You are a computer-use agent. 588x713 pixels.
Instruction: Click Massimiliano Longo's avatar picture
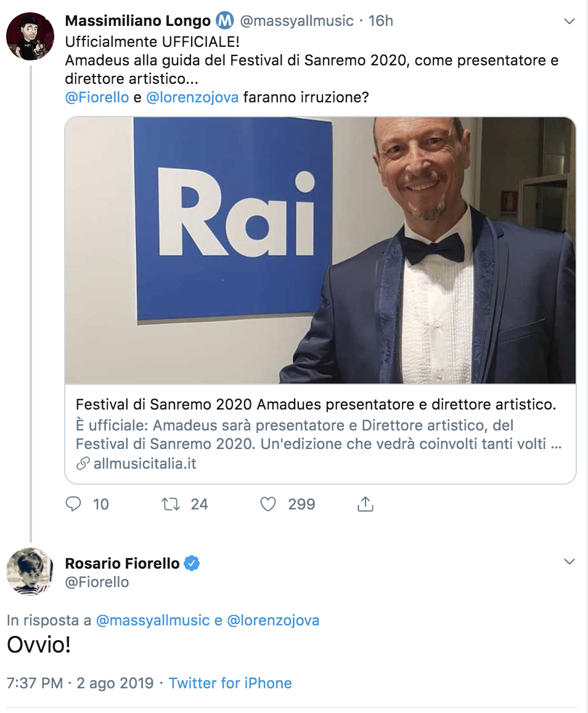point(30,36)
